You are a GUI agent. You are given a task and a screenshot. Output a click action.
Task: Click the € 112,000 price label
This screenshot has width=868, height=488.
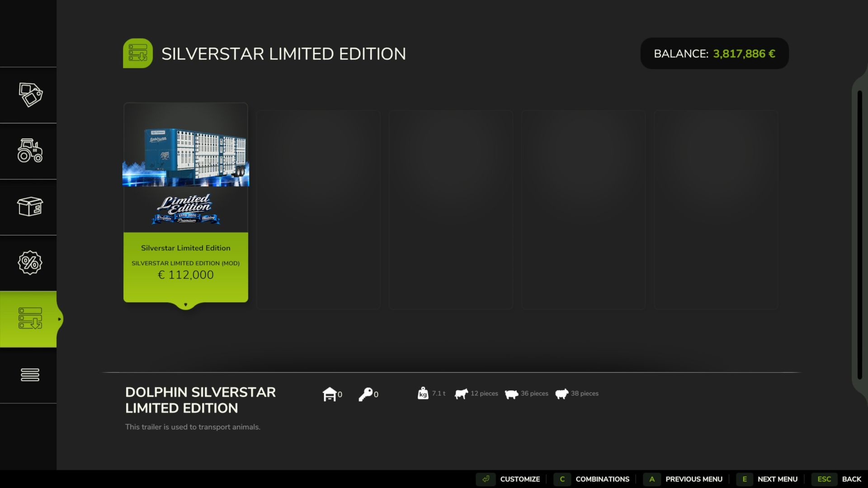[x=186, y=275]
